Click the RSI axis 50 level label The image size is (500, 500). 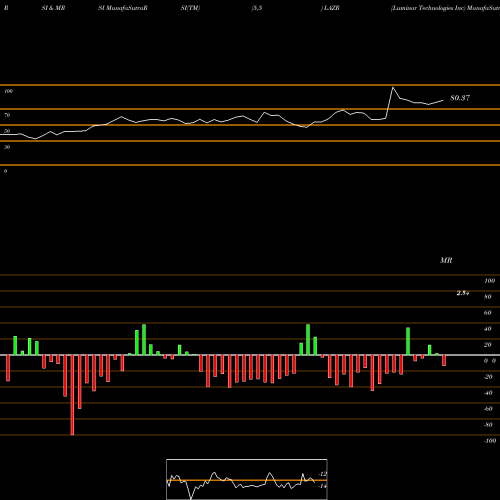(x=7, y=131)
